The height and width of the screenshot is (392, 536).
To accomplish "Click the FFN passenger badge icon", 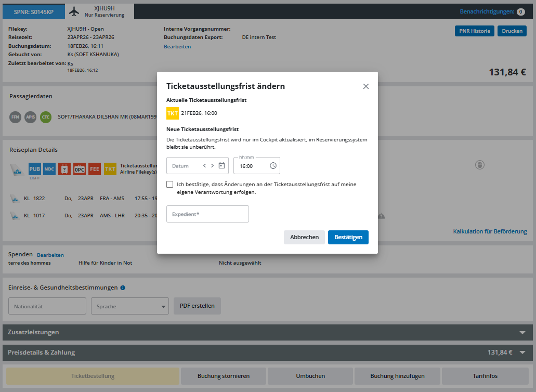I will click(16, 117).
